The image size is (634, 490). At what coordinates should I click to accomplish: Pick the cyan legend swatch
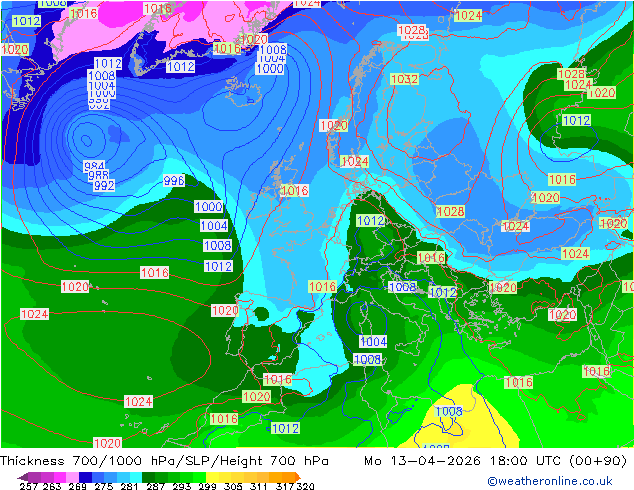pos(136,477)
